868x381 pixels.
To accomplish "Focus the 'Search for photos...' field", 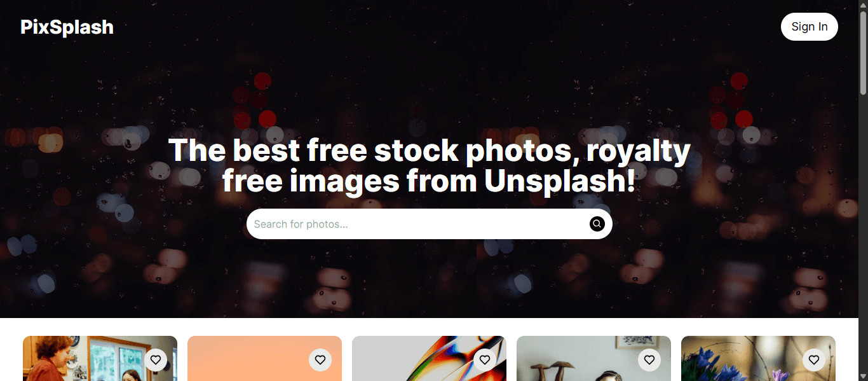I will point(416,224).
